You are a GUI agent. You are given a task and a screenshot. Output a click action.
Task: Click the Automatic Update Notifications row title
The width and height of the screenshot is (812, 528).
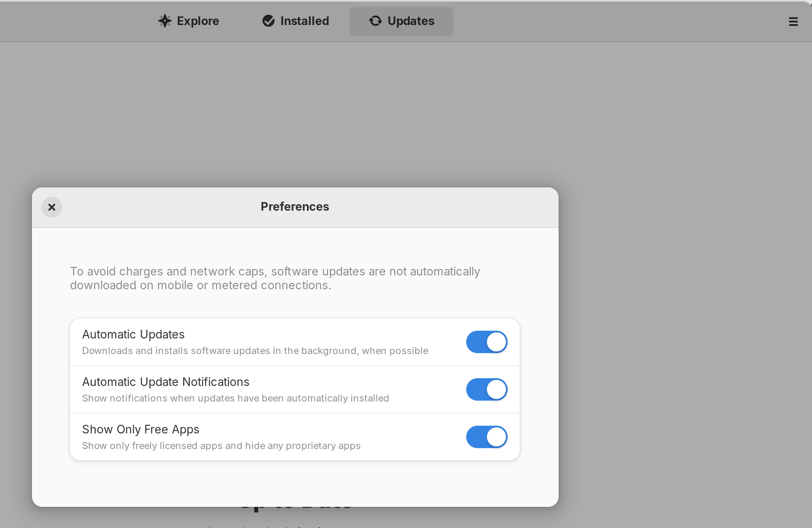[166, 382]
